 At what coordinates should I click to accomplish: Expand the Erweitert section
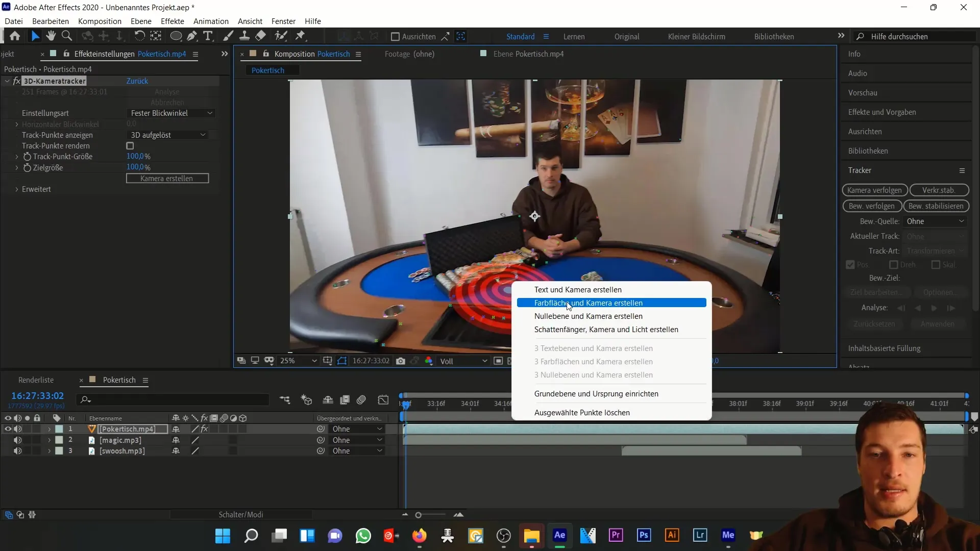[17, 189]
